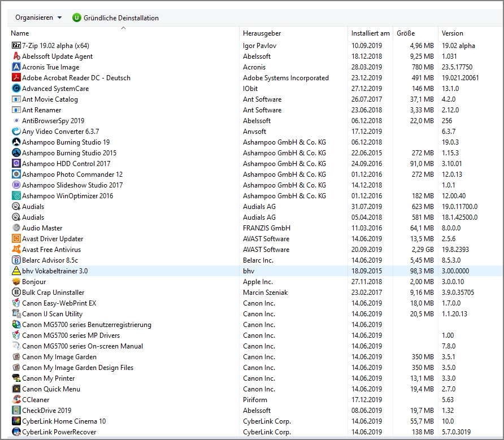Click the 7-Zip program icon
Screen dimensions: 504x440
pos(16,45)
